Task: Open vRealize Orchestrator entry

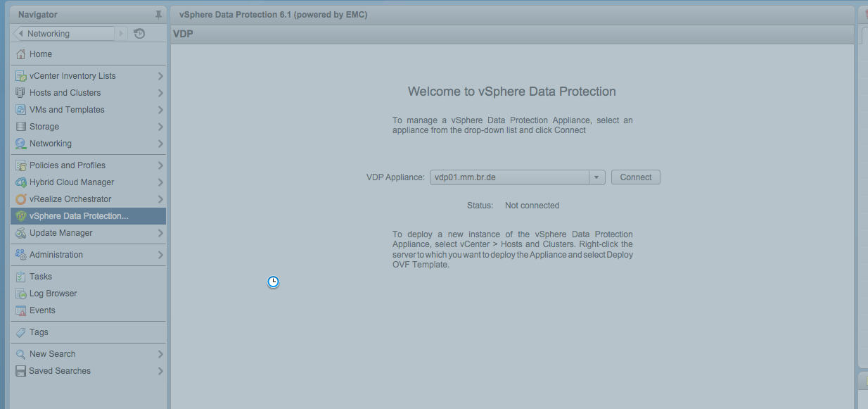Action: pyautogui.click(x=89, y=199)
